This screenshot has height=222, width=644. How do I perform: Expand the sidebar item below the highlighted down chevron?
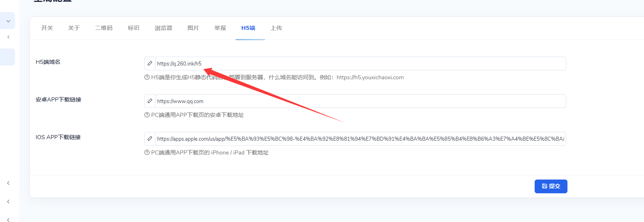[8, 37]
